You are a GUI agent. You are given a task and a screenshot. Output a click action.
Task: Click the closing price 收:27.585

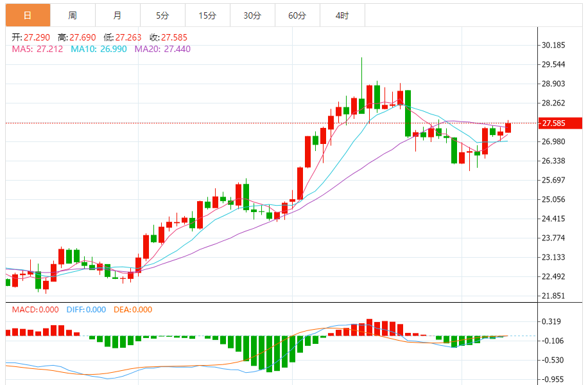tap(168, 37)
